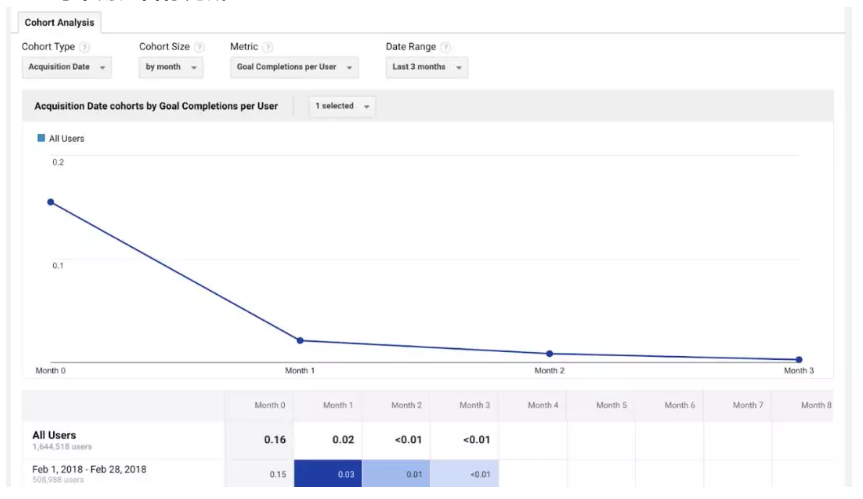Open the by month cohort size dropdown
863x499 pixels.
coord(175,68)
